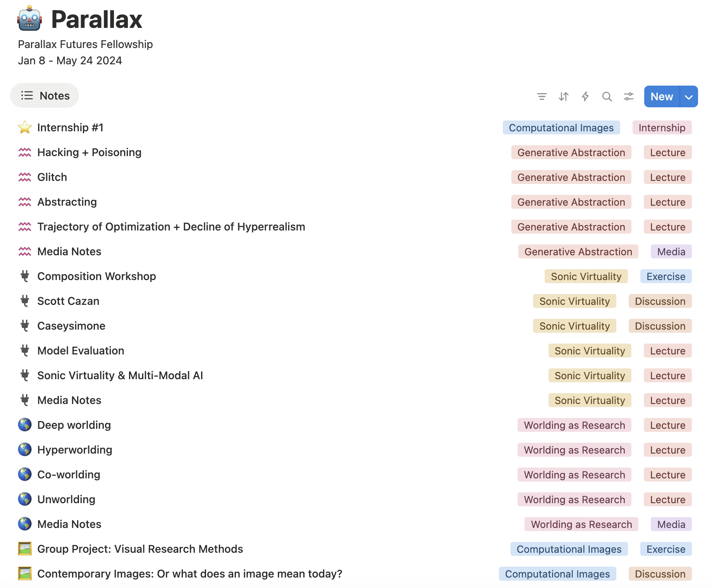Open the filter icon in toolbar

542,96
